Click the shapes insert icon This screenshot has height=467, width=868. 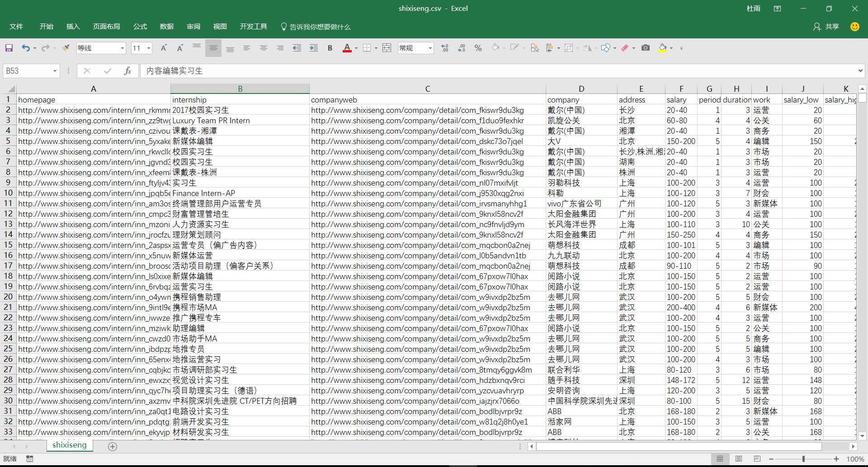coord(605,48)
